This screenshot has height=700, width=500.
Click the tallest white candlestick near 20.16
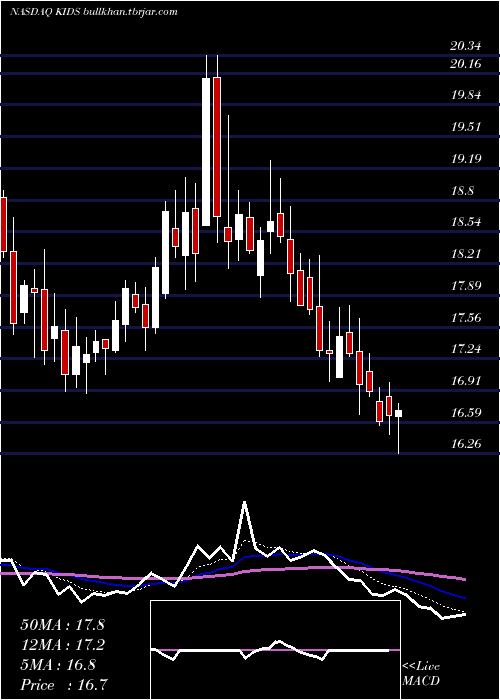tap(206, 152)
